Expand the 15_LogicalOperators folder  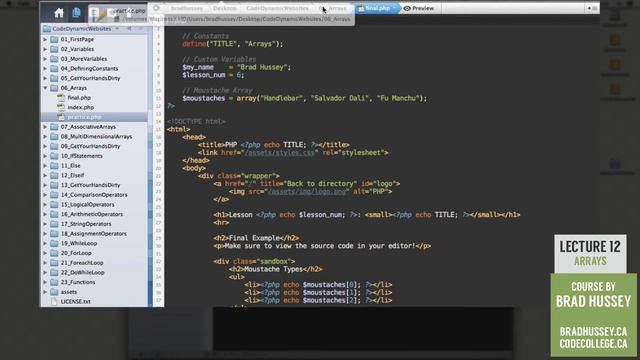tap(45, 204)
